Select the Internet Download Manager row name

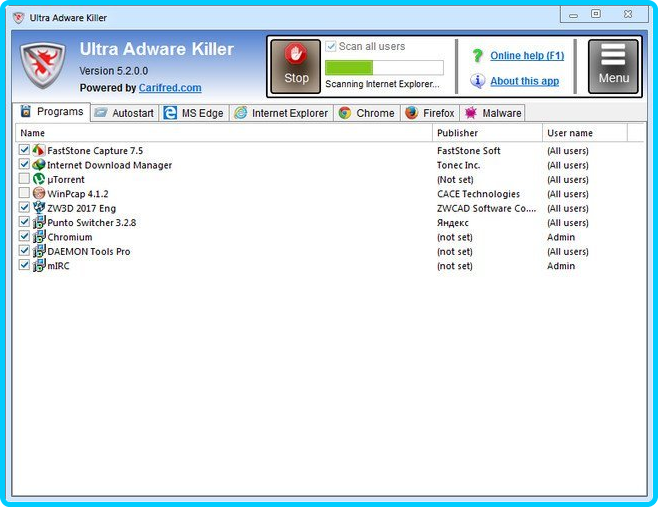110,165
